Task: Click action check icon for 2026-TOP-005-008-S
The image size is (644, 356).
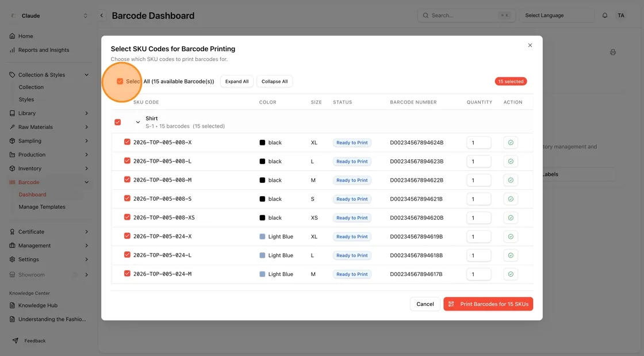Action: point(511,199)
